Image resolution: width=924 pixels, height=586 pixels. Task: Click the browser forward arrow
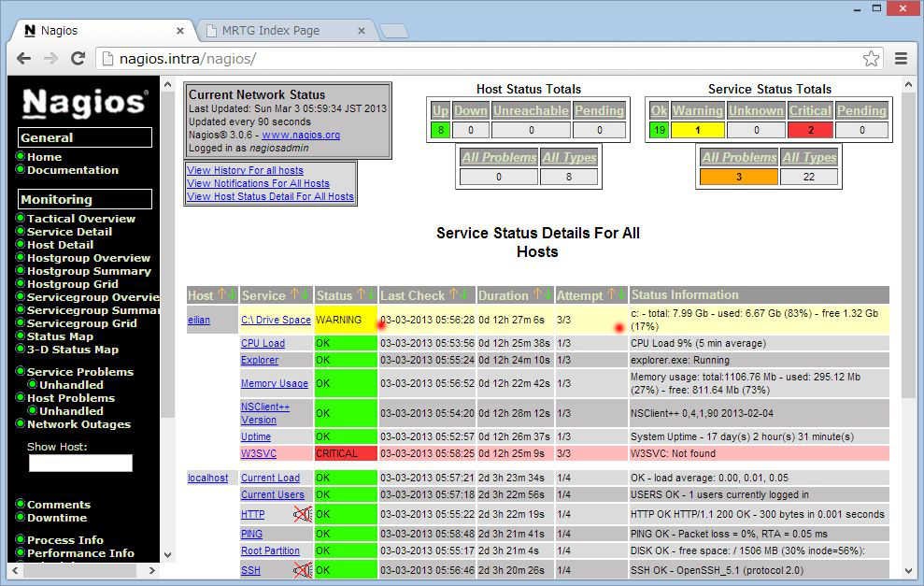pos(51,58)
